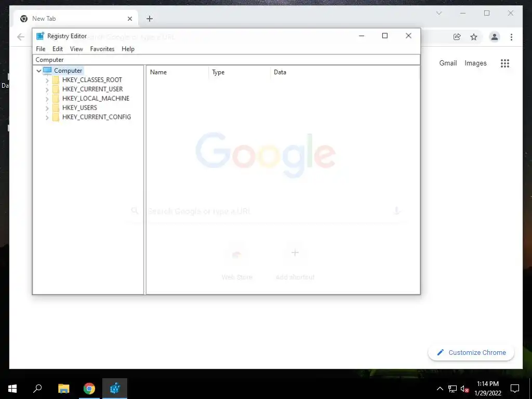Select the Computer root node label
The image size is (532, 399).
(x=68, y=71)
